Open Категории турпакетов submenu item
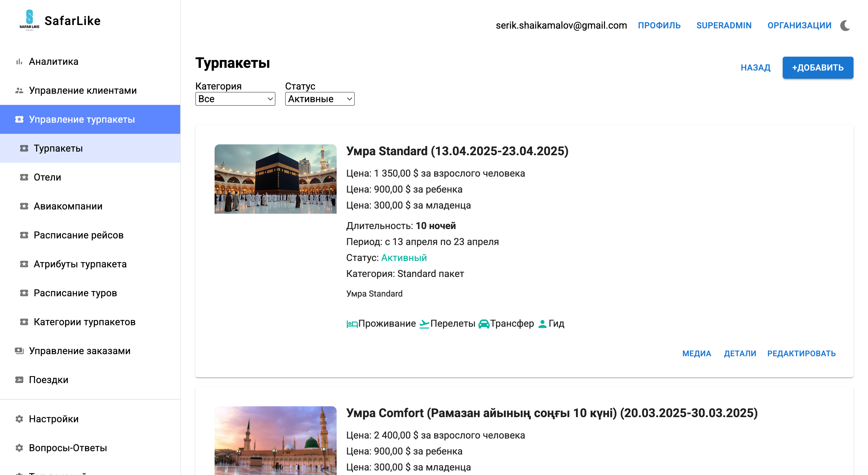Screen dimensions: 868x475 click(90, 322)
